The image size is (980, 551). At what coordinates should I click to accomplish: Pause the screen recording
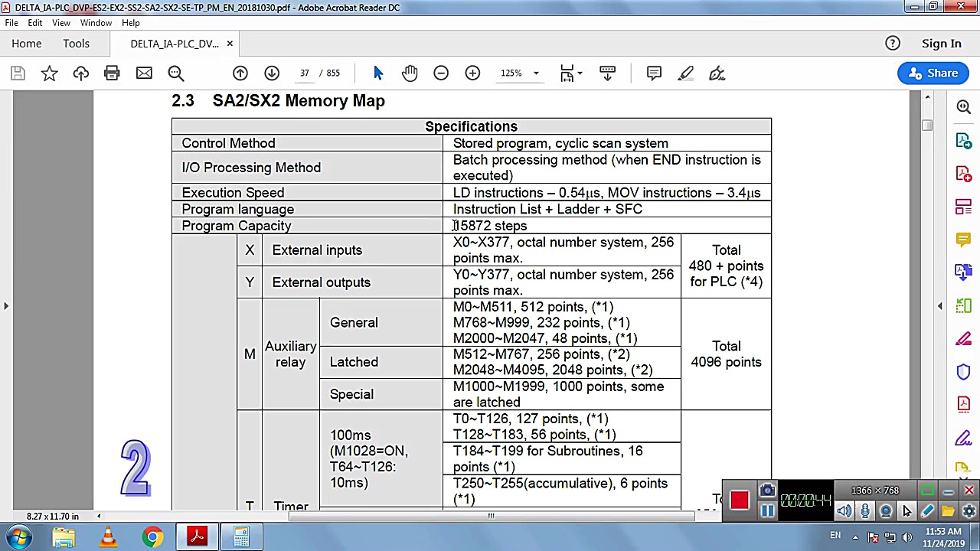767,511
